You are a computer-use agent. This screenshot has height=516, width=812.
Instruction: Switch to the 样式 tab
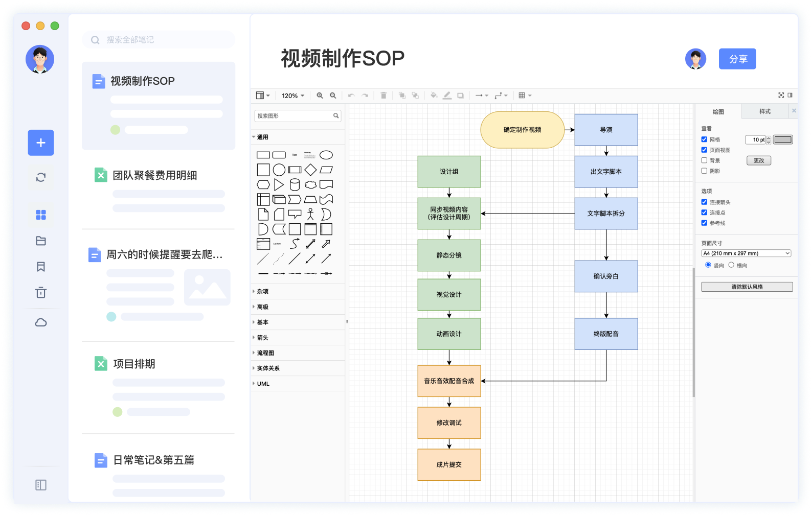tap(764, 111)
